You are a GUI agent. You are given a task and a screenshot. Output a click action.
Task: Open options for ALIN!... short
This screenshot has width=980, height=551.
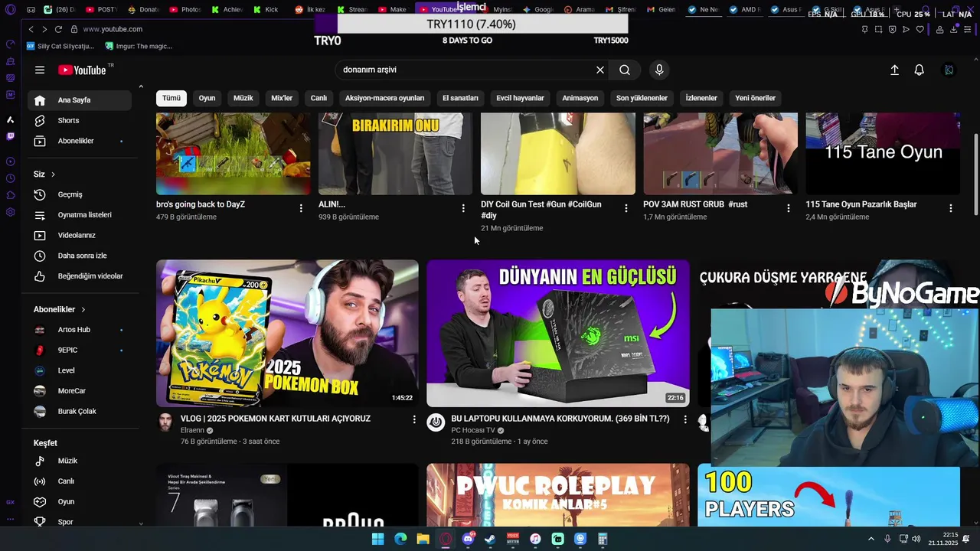point(463,208)
